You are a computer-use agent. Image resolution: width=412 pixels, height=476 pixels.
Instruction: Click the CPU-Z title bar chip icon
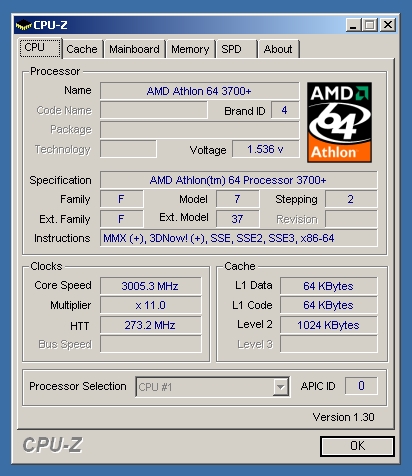click(x=23, y=25)
